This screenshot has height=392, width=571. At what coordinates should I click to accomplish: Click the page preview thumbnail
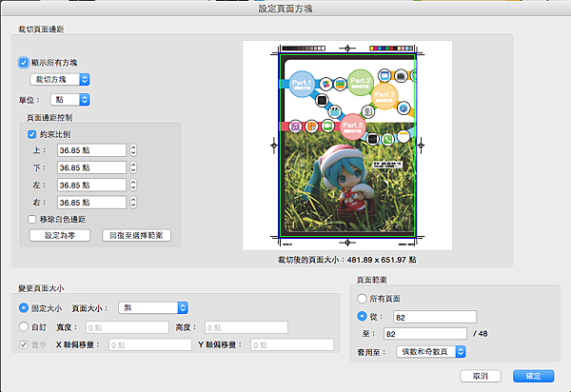[x=347, y=146]
